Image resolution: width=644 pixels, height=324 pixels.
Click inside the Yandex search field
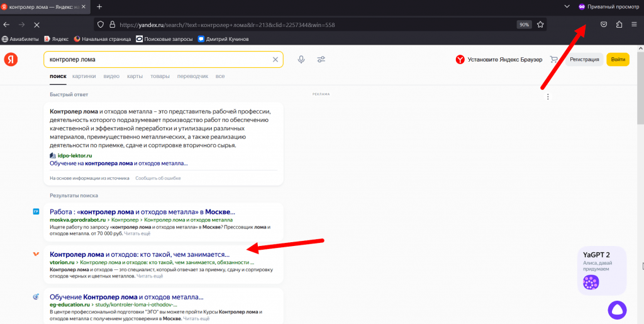click(x=157, y=60)
